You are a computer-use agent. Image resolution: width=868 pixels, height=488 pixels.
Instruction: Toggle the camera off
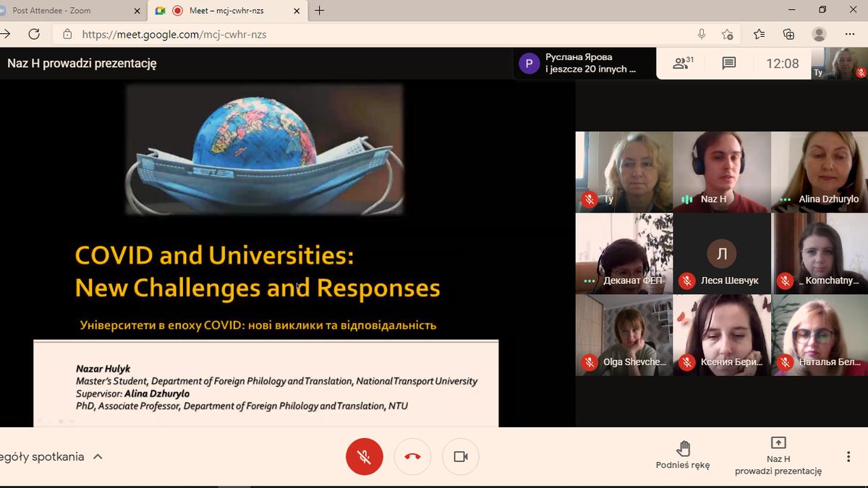(x=460, y=457)
